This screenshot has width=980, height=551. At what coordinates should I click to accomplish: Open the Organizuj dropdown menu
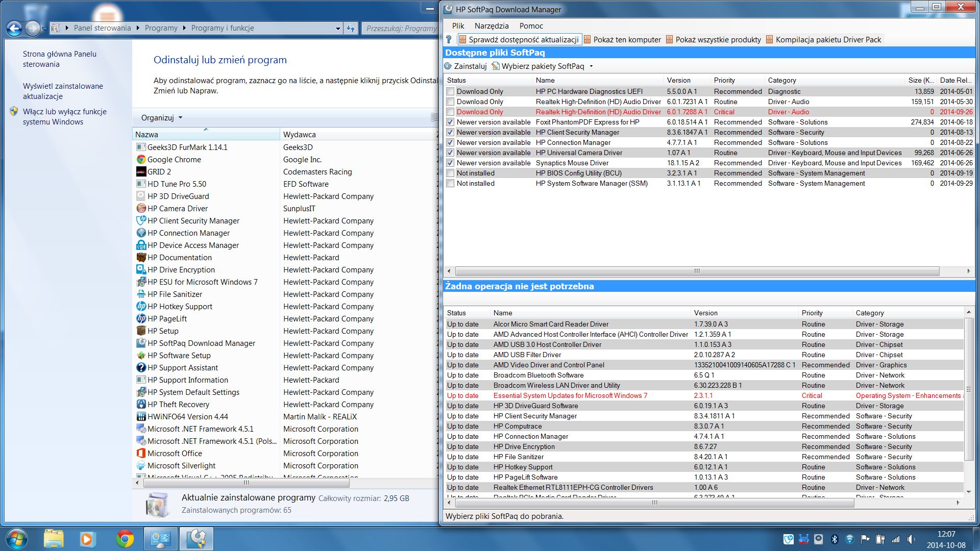click(161, 118)
